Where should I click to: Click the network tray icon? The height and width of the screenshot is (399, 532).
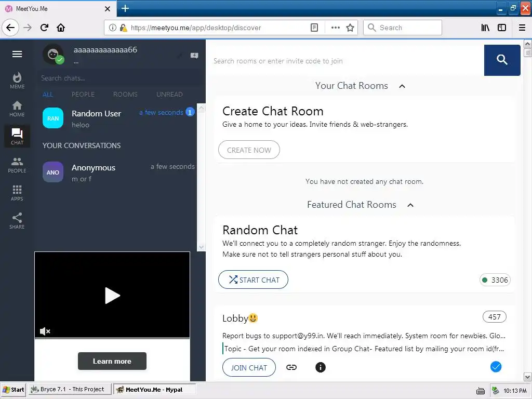[495, 391]
